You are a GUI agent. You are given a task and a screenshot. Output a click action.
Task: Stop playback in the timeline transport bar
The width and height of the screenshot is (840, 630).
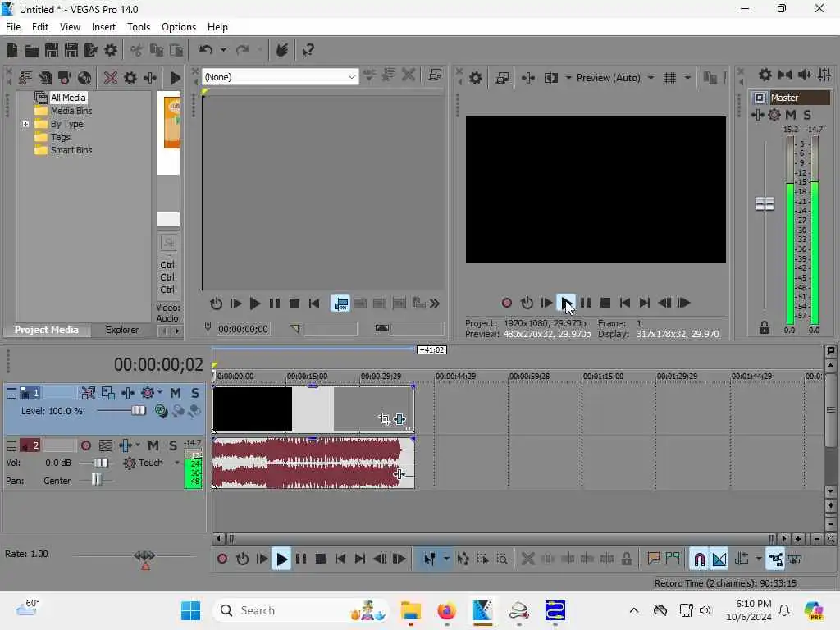point(321,559)
